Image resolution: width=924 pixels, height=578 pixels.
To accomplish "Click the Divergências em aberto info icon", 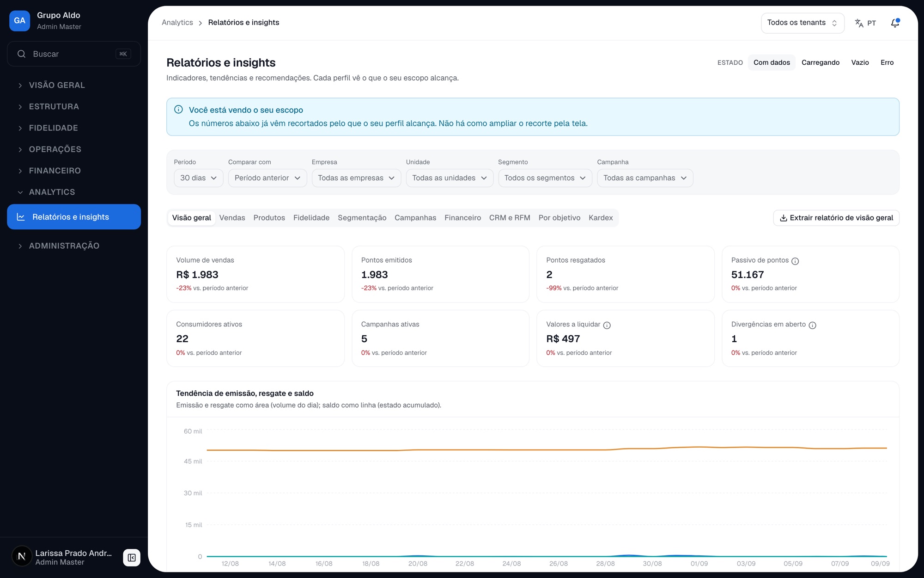I will point(813,326).
